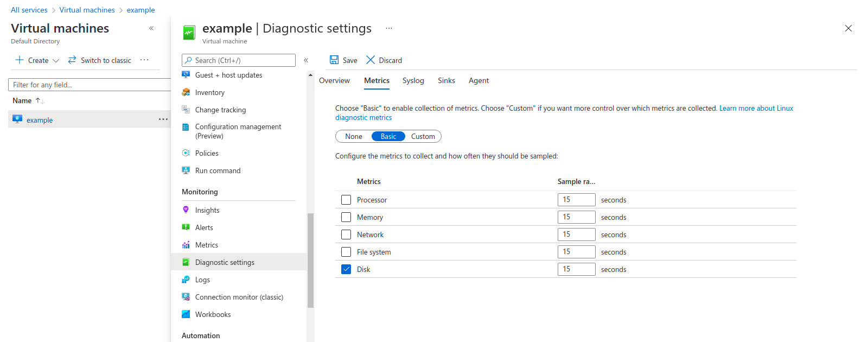Open ellipsis menu on example row
Screen dimensions: 868x342
pos(163,119)
